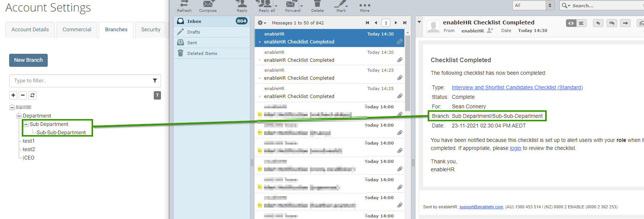Compose a new email
This screenshot has height=219, width=644.
point(208,6)
